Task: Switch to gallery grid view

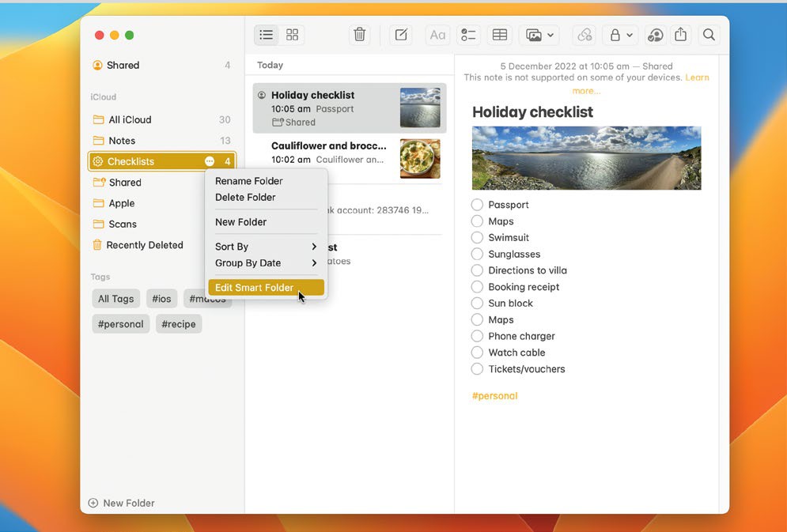Action: click(292, 35)
